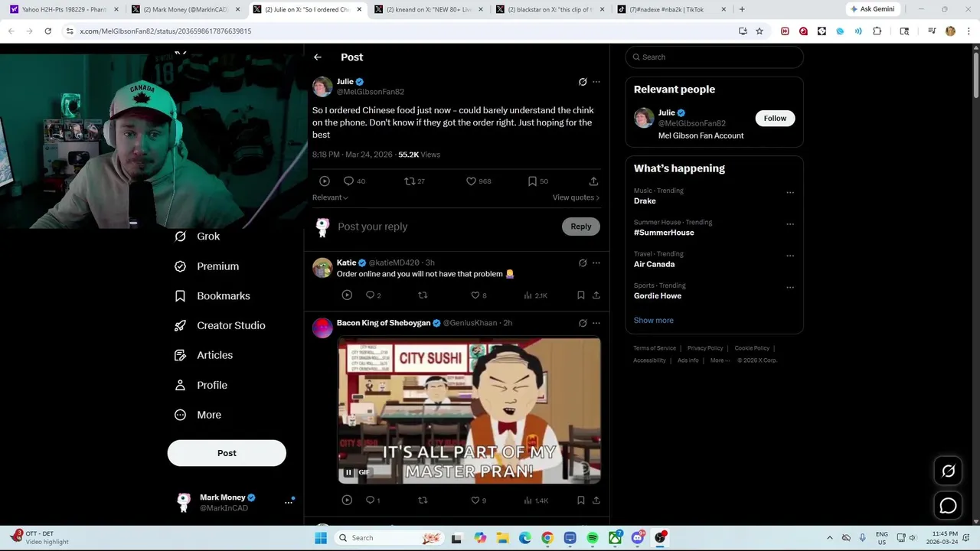Open Bookmarks in the sidebar
This screenshot has width=980, height=551.
212,296
